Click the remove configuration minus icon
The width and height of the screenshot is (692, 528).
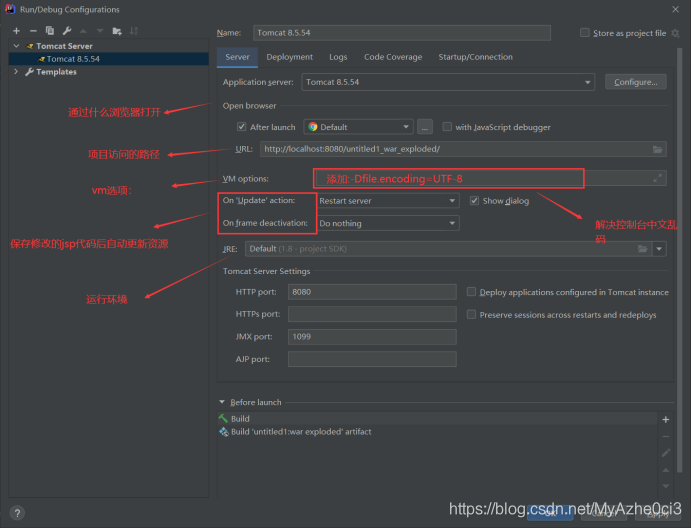pos(33,31)
